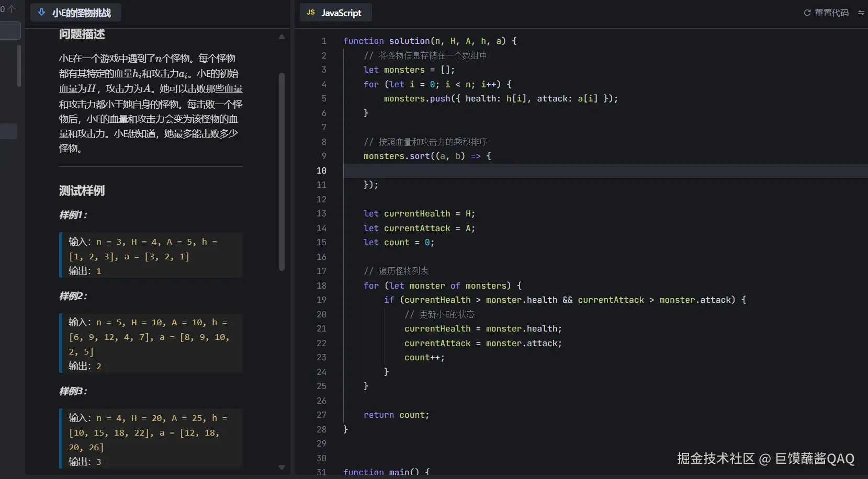The height and width of the screenshot is (479, 868).
Task: Click the 测试样例 section heading
Action: point(82,191)
